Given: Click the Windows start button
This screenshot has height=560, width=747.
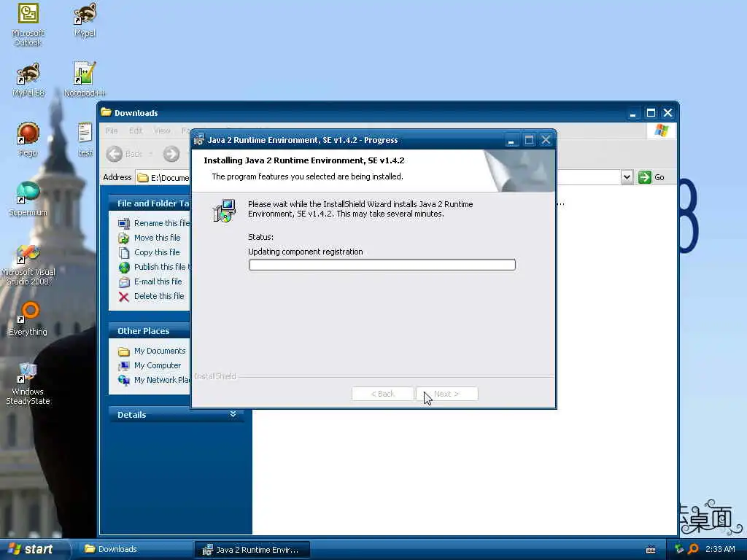Looking at the screenshot, I should tap(34, 549).
